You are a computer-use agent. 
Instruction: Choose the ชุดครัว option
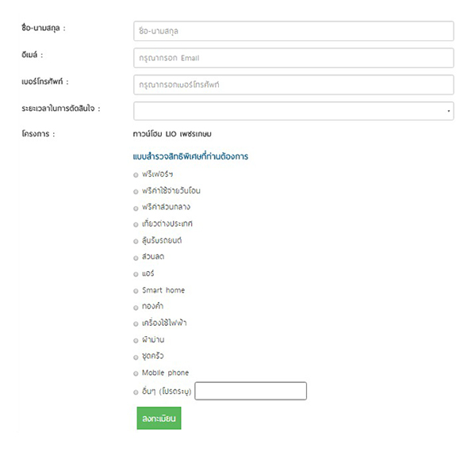(x=136, y=357)
